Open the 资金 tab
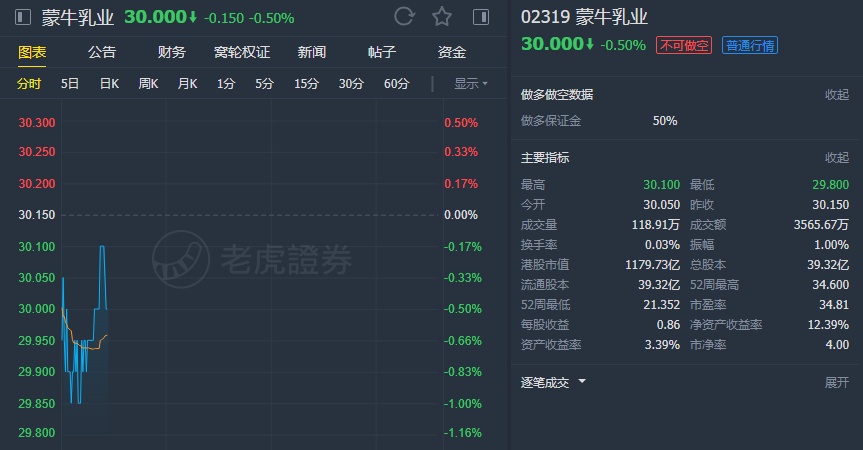The width and height of the screenshot is (863, 450). [451, 52]
